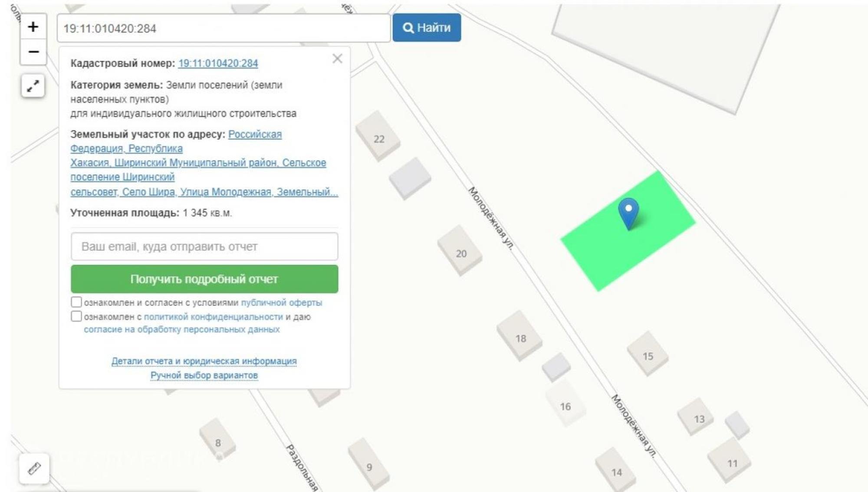
Task: Toggle fullscreen map with arrows icon
Action: (x=33, y=85)
